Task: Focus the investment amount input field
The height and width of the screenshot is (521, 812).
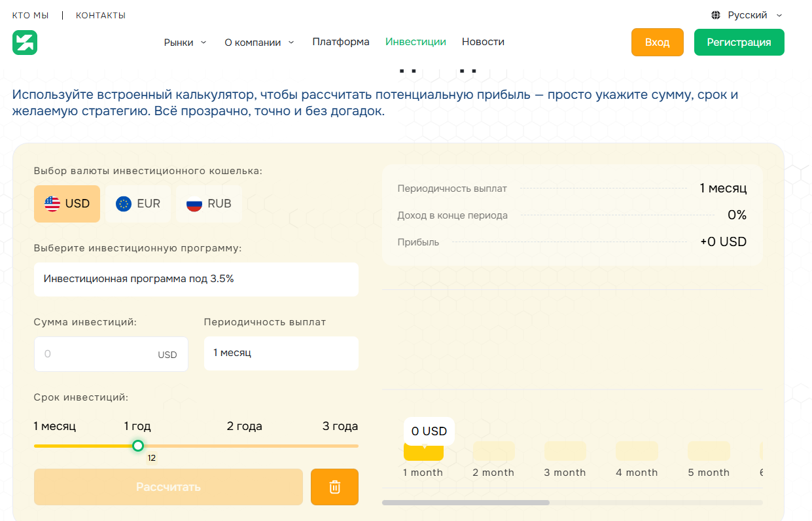Action: tap(98, 354)
